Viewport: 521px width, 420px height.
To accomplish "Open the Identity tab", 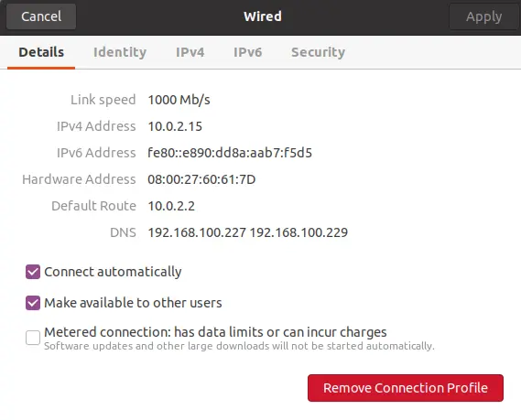I will tap(120, 52).
